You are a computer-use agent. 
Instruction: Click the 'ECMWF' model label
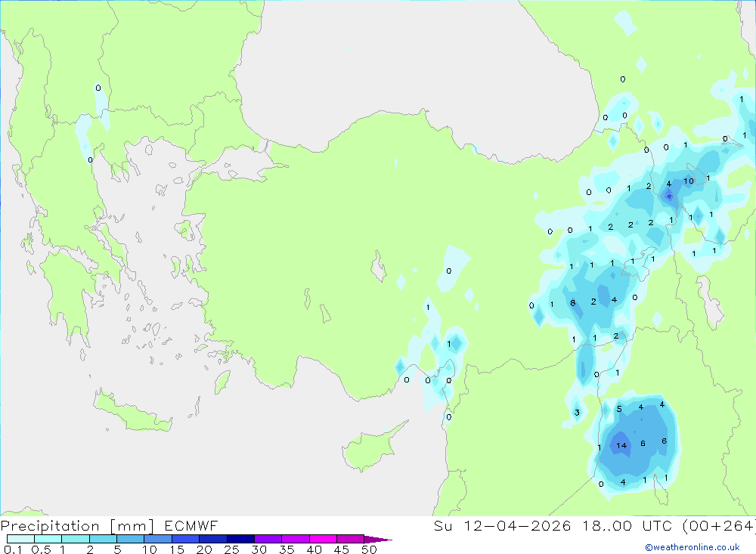point(191,526)
